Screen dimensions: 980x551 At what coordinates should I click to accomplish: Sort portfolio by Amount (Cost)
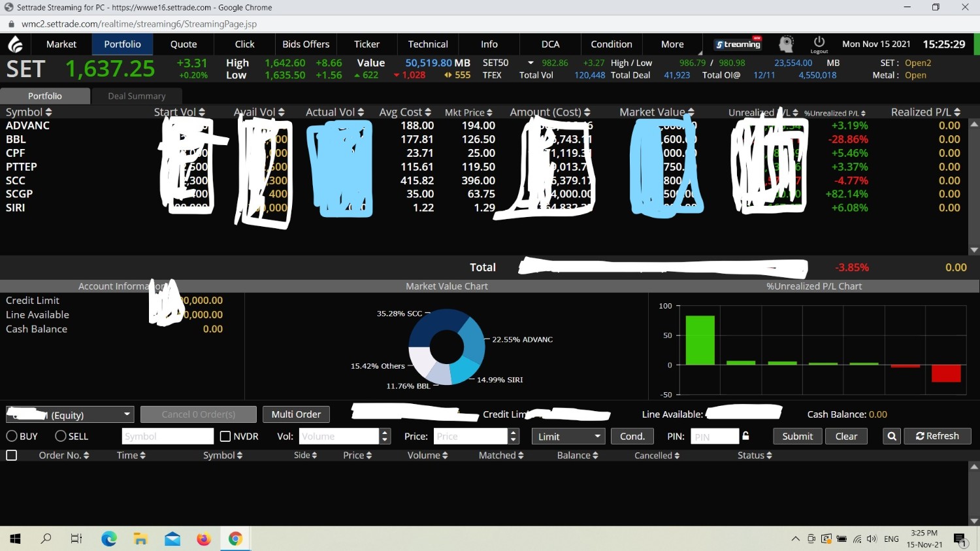click(x=587, y=112)
